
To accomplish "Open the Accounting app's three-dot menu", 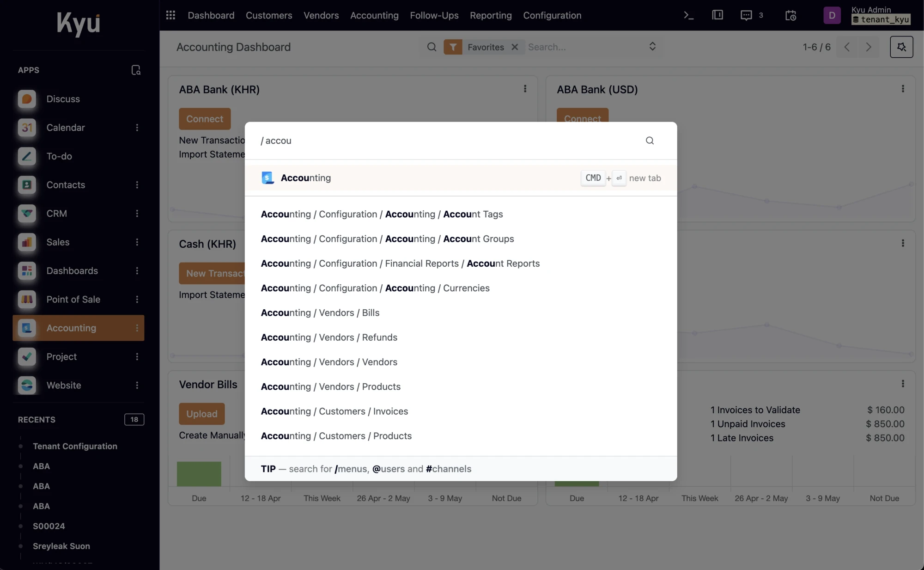I will pos(137,328).
